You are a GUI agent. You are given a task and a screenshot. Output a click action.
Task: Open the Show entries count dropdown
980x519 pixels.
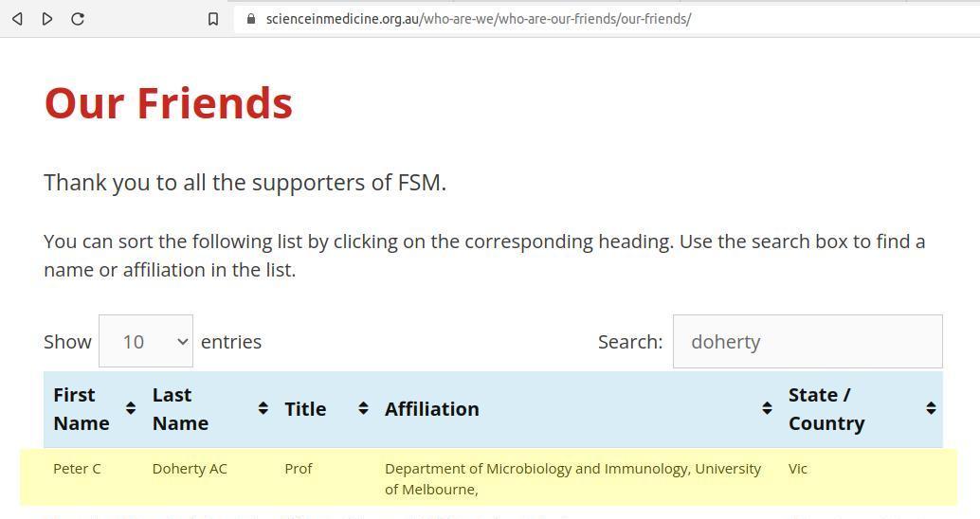[x=146, y=342]
